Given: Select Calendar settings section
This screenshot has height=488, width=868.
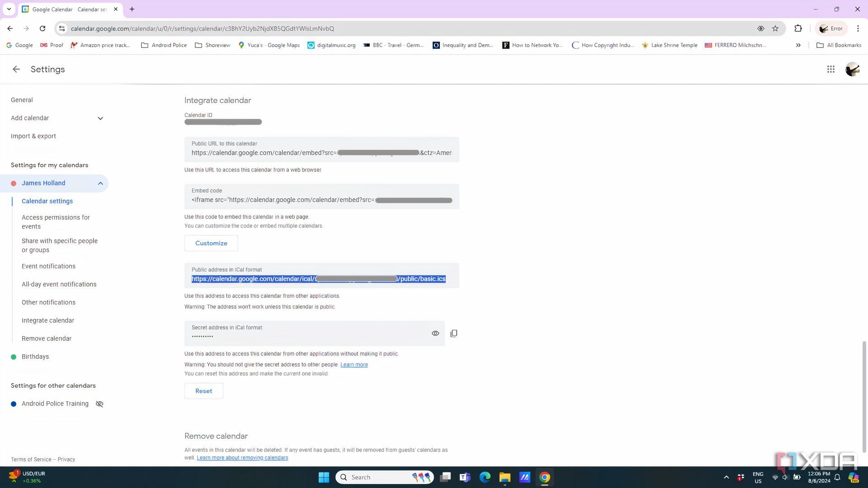Looking at the screenshot, I should pyautogui.click(x=47, y=201).
